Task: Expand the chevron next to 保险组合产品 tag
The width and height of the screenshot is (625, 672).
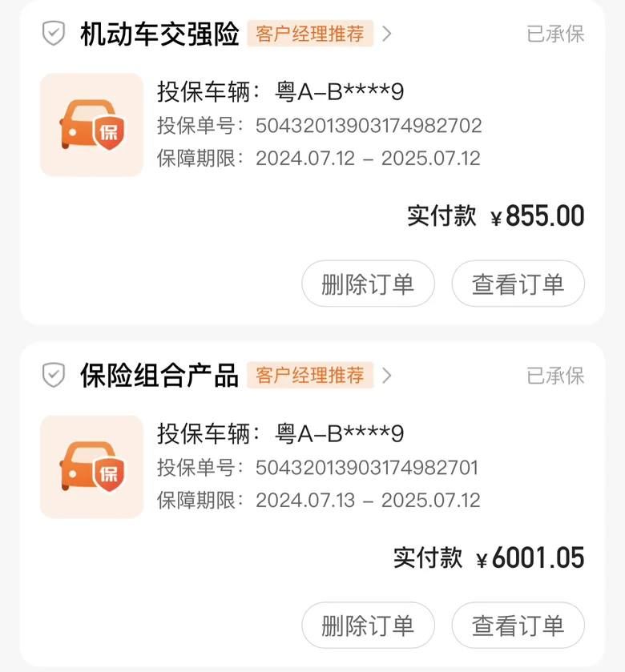Action: coord(387,375)
